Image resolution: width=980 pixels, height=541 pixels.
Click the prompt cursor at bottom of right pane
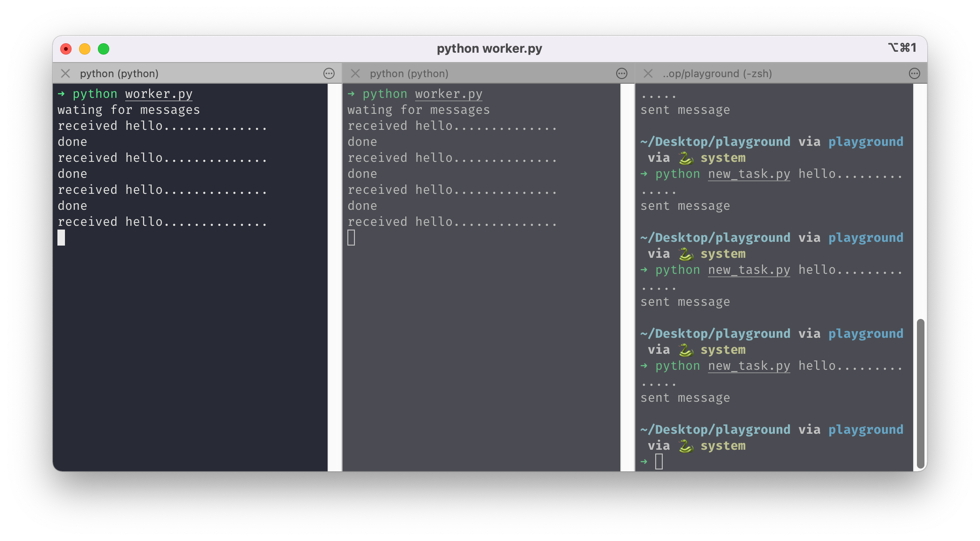click(659, 461)
